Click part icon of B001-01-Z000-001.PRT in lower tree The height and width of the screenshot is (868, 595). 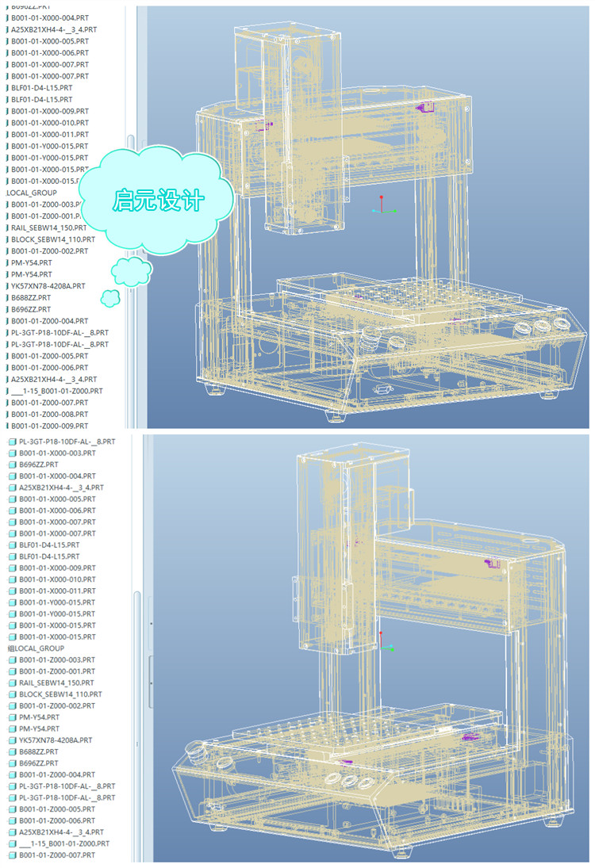coord(12,671)
